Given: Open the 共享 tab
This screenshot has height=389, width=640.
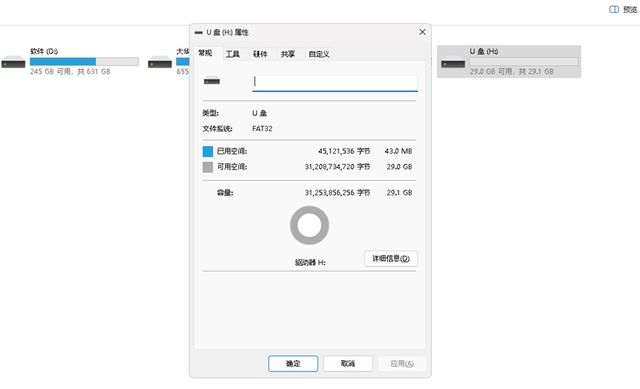Looking at the screenshot, I should [x=287, y=54].
